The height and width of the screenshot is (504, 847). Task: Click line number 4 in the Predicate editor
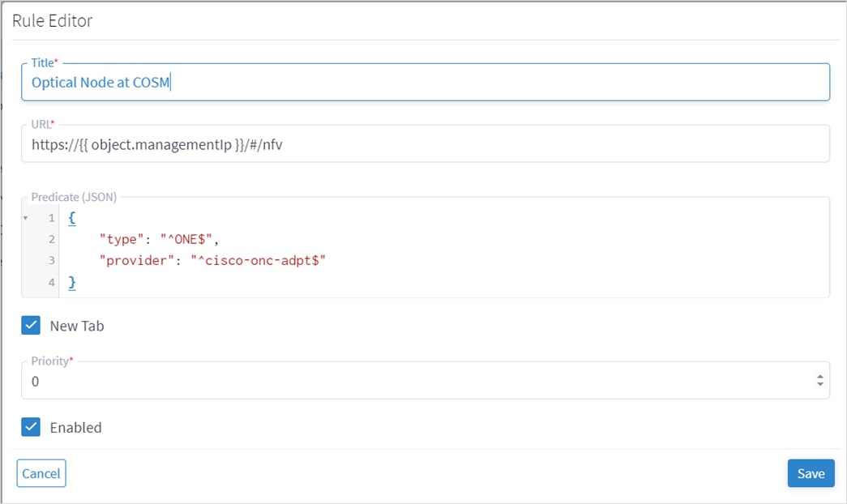pos(51,282)
